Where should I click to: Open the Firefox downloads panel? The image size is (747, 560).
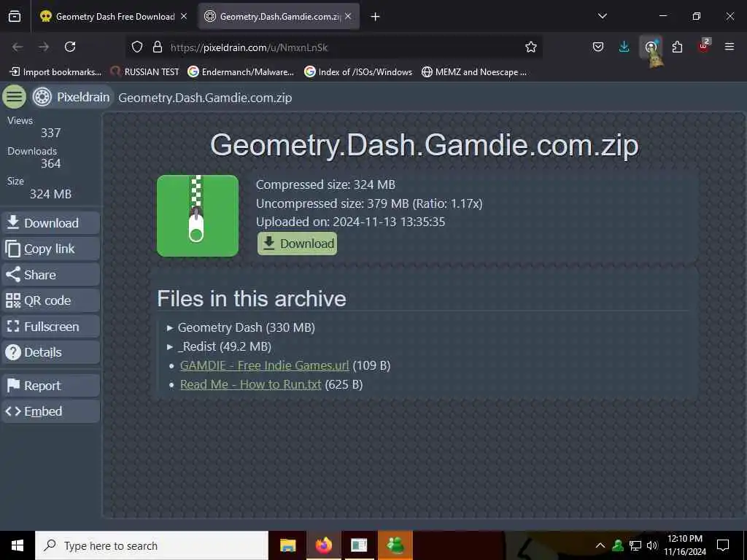pos(624,47)
